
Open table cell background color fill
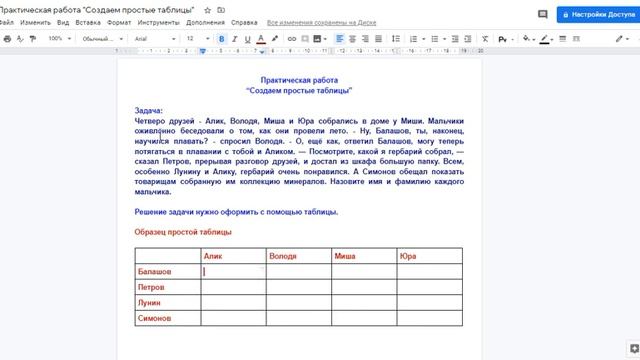tap(528, 39)
